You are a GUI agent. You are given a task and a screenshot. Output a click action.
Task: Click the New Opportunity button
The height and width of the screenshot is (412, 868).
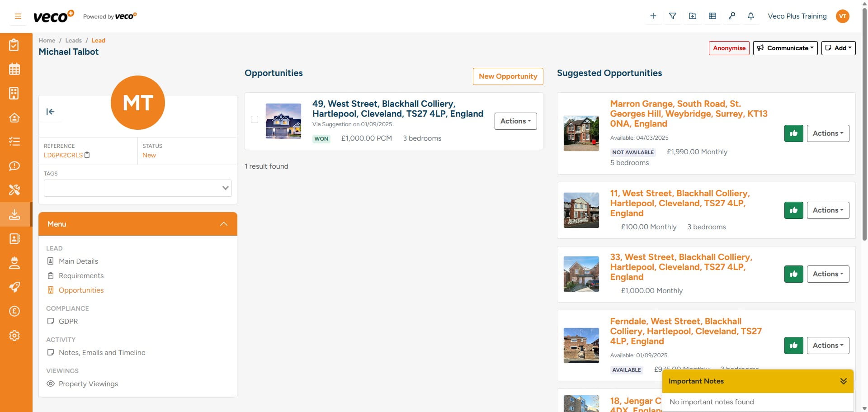pos(508,76)
